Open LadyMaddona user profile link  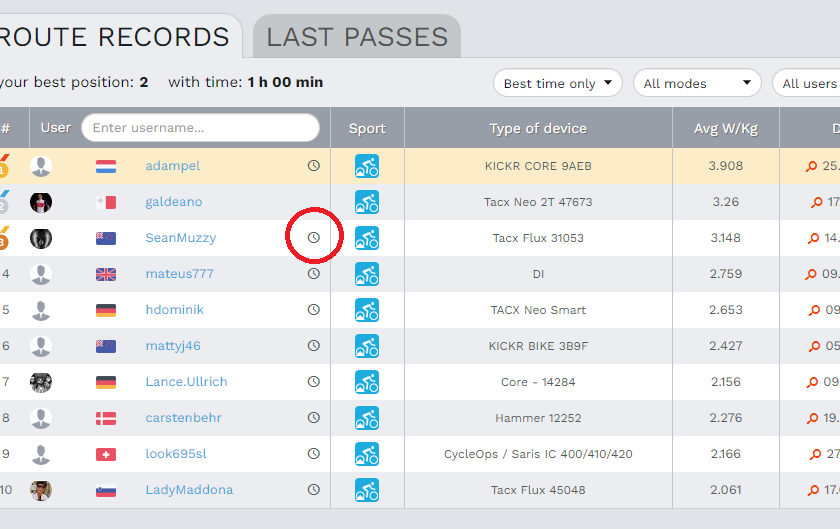[x=189, y=489]
